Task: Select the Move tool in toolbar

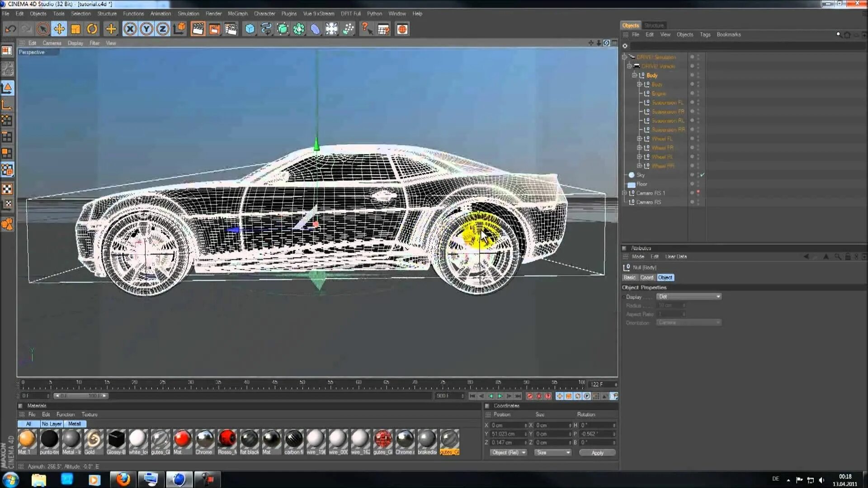Action: coord(59,29)
